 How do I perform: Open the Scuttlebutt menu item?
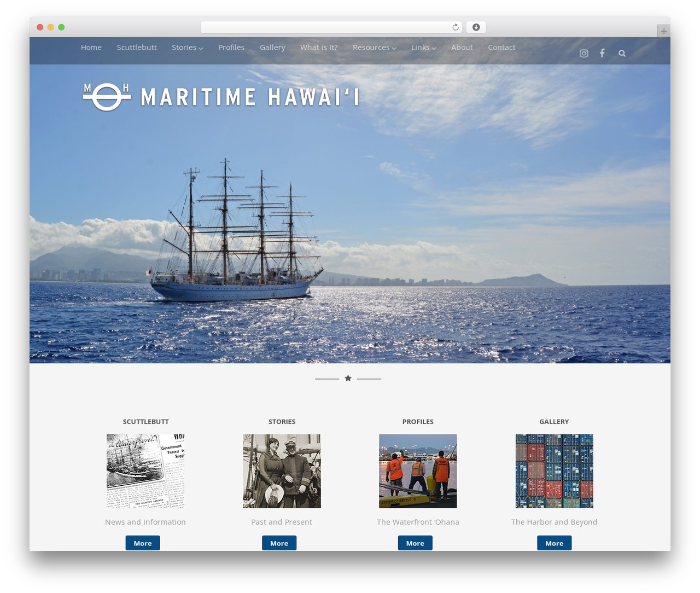click(137, 48)
